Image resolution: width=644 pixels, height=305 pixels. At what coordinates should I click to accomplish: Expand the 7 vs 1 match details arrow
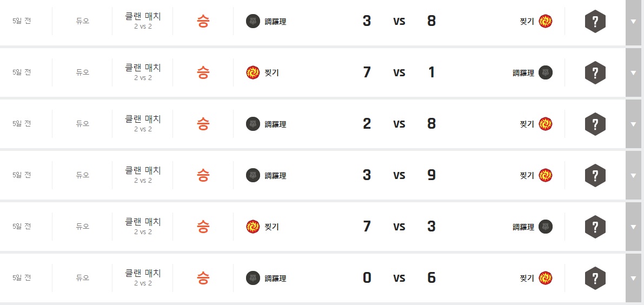coord(633,73)
